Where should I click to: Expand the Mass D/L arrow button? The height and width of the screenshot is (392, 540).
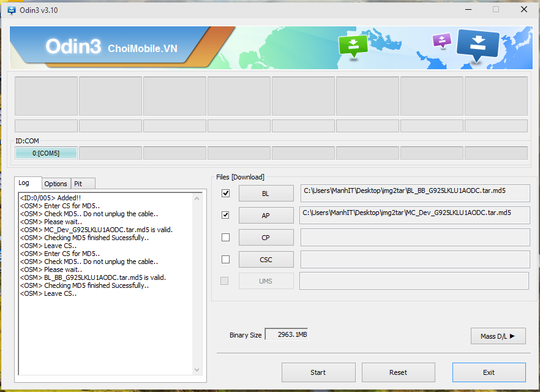(x=498, y=336)
